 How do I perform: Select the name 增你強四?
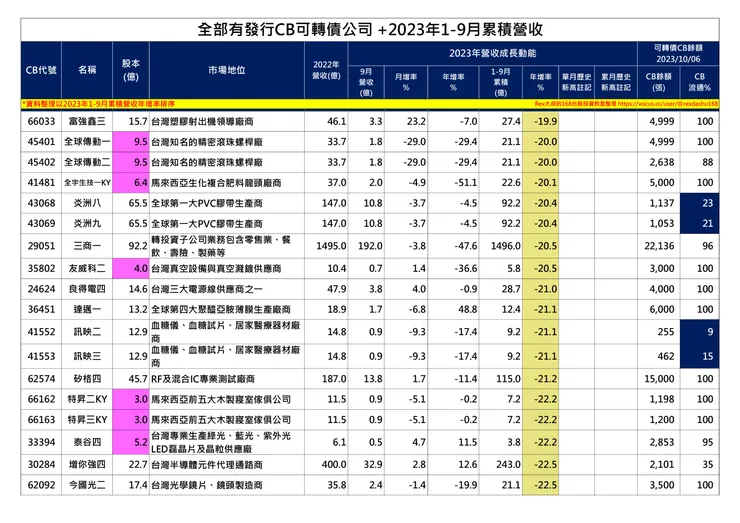click(x=87, y=464)
